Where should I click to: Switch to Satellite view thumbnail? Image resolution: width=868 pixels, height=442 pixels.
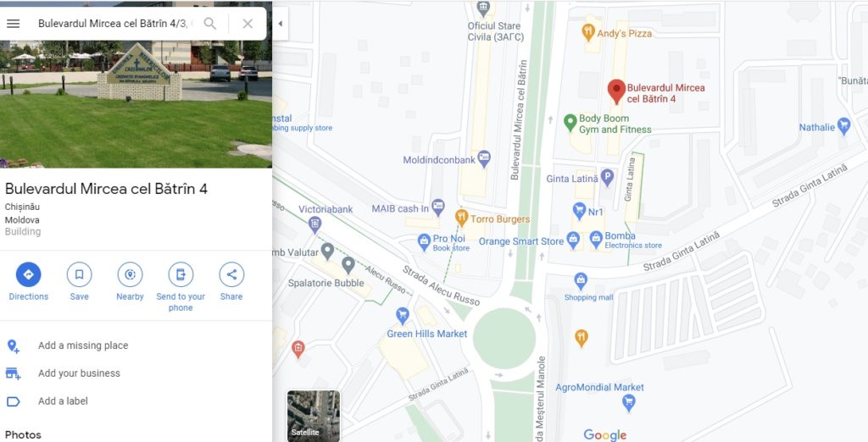coord(314,416)
